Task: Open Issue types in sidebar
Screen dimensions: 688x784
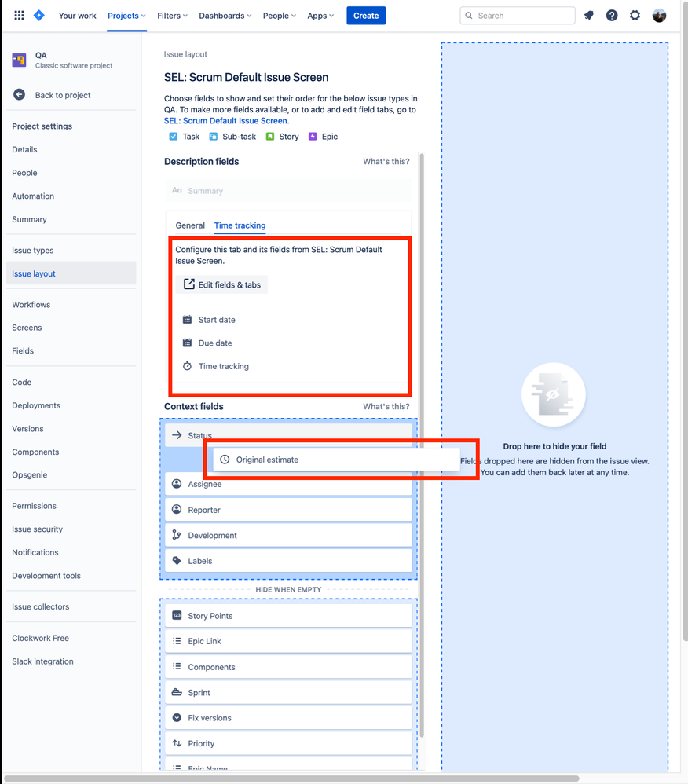Action: click(x=32, y=251)
